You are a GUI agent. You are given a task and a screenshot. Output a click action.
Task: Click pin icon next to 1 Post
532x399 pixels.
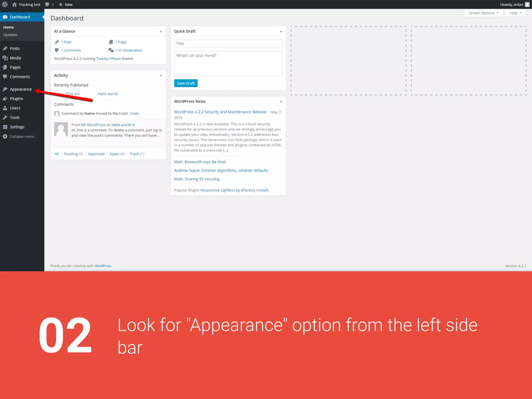(57, 42)
